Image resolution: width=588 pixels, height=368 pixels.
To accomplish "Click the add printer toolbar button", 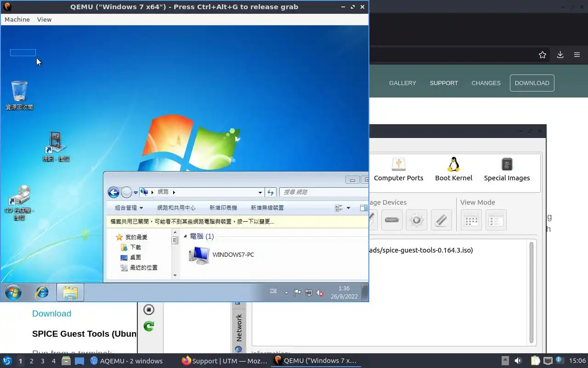I will click(223, 208).
